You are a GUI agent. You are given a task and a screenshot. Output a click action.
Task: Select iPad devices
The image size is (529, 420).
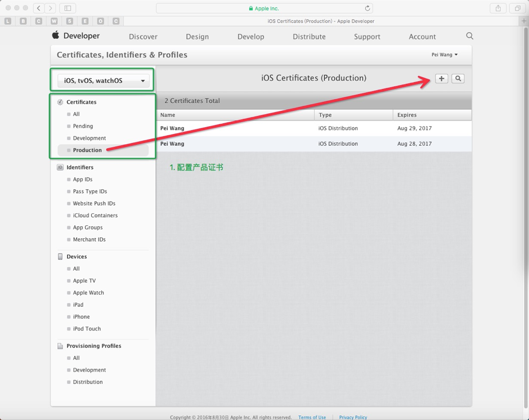[x=78, y=305]
